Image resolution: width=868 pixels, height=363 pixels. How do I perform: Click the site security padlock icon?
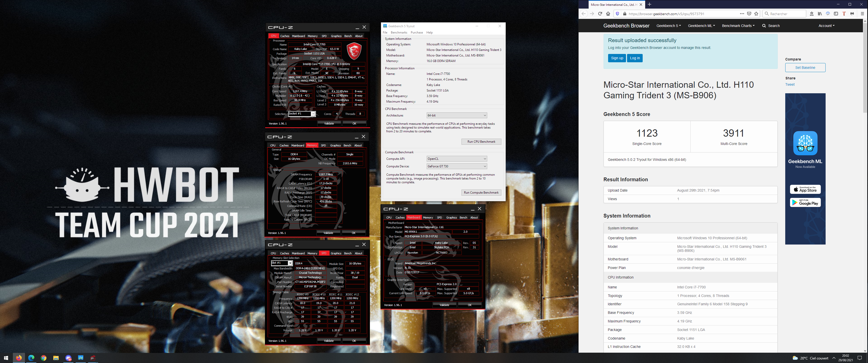pyautogui.click(x=625, y=14)
